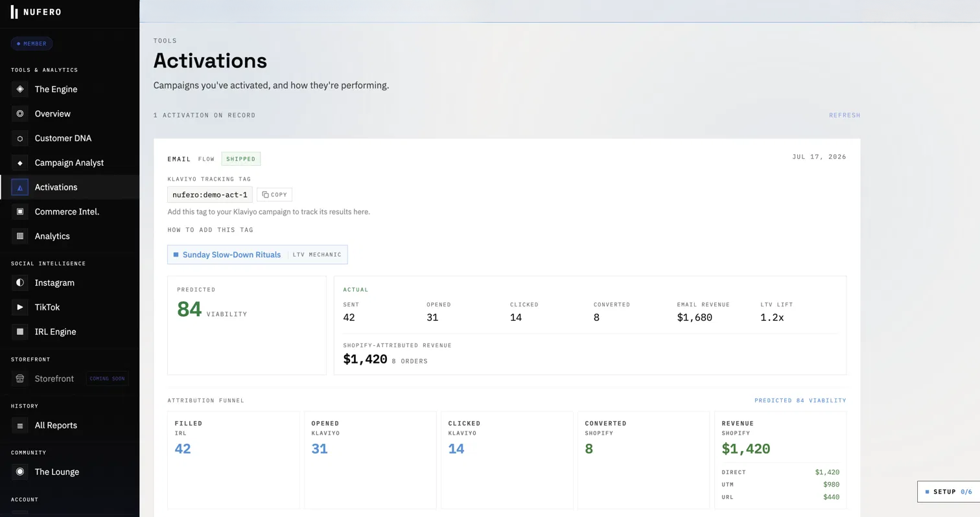Open The Engine diamond icon
The height and width of the screenshot is (517, 980).
tap(20, 89)
